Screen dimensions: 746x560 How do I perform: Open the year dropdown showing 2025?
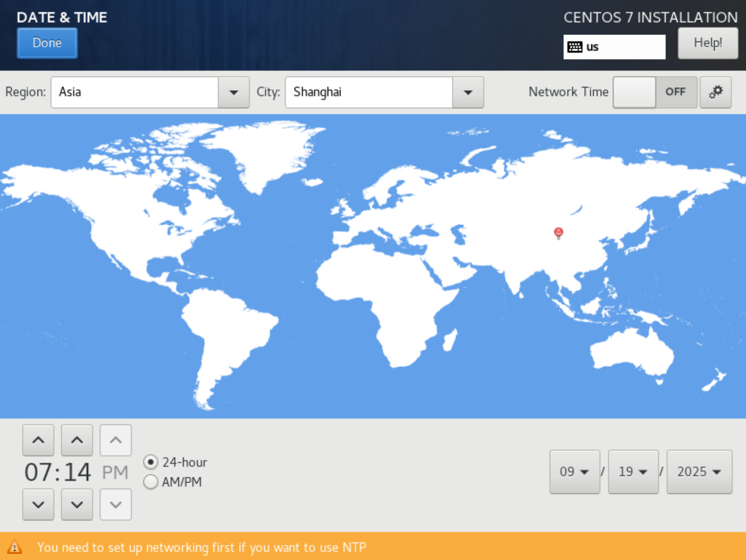click(699, 472)
